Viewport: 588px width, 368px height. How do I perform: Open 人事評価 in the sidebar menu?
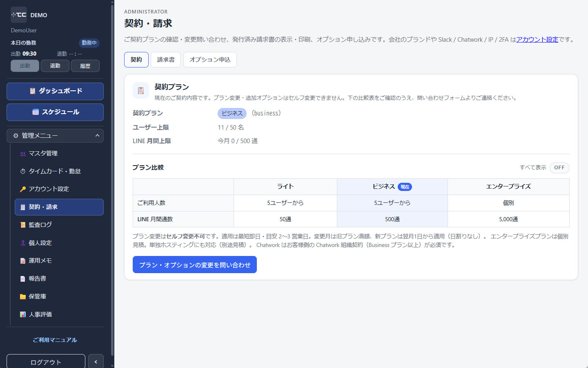(x=59, y=314)
